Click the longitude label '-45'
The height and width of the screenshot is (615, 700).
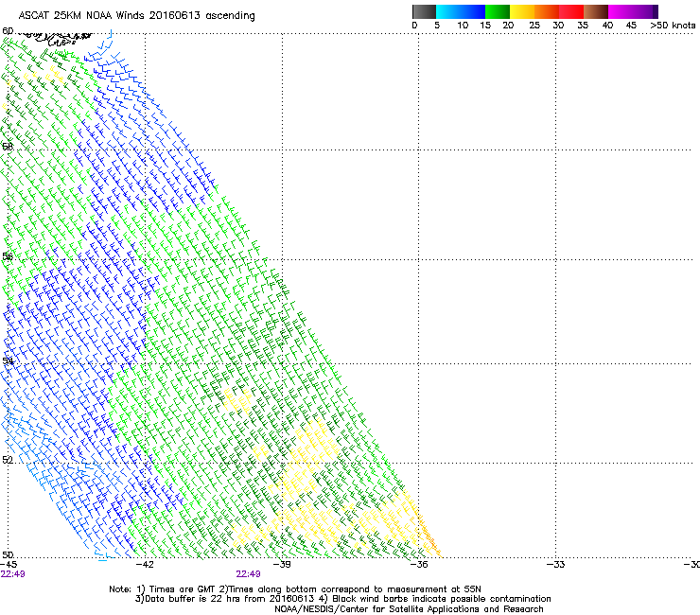[x=9, y=565]
